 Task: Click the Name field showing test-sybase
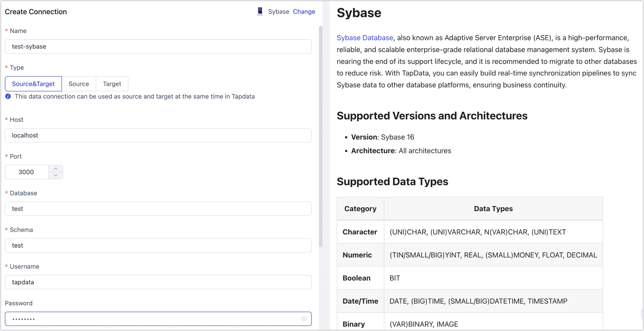(x=158, y=46)
